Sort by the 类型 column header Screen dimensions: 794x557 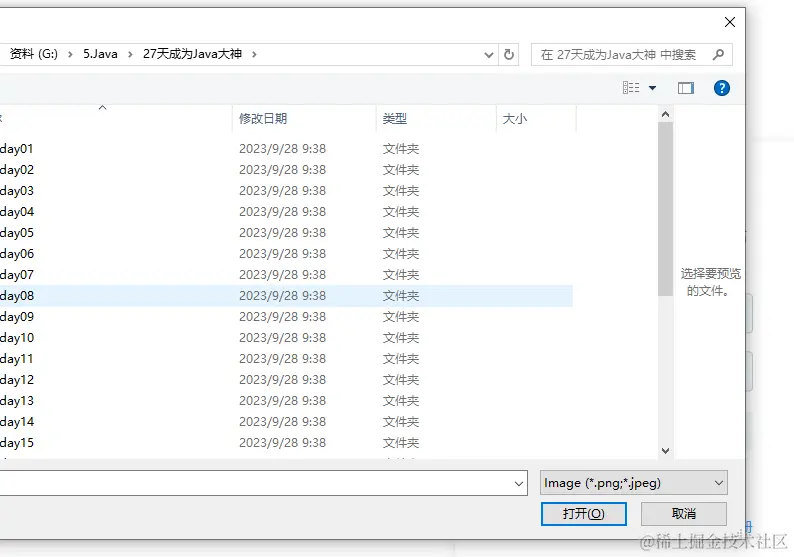tap(395, 118)
